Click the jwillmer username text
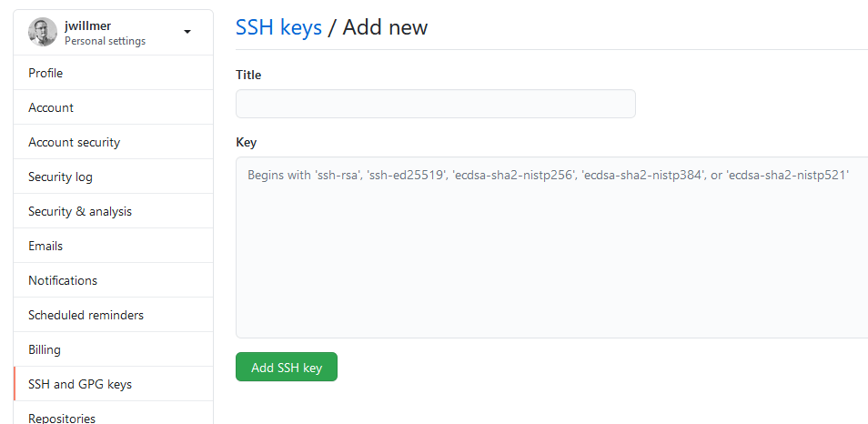The image size is (868, 424). (x=87, y=26)
